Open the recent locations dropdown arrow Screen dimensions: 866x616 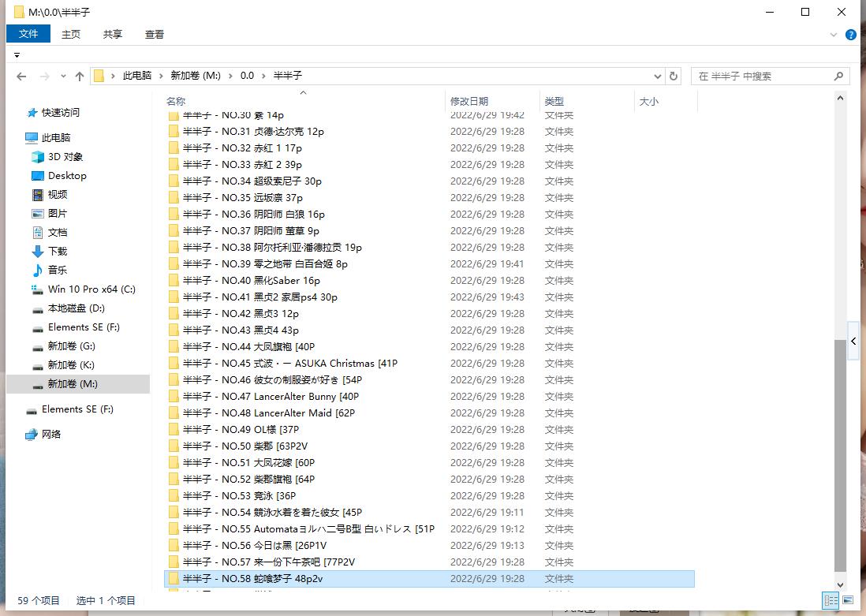click(x=63, y=77)
